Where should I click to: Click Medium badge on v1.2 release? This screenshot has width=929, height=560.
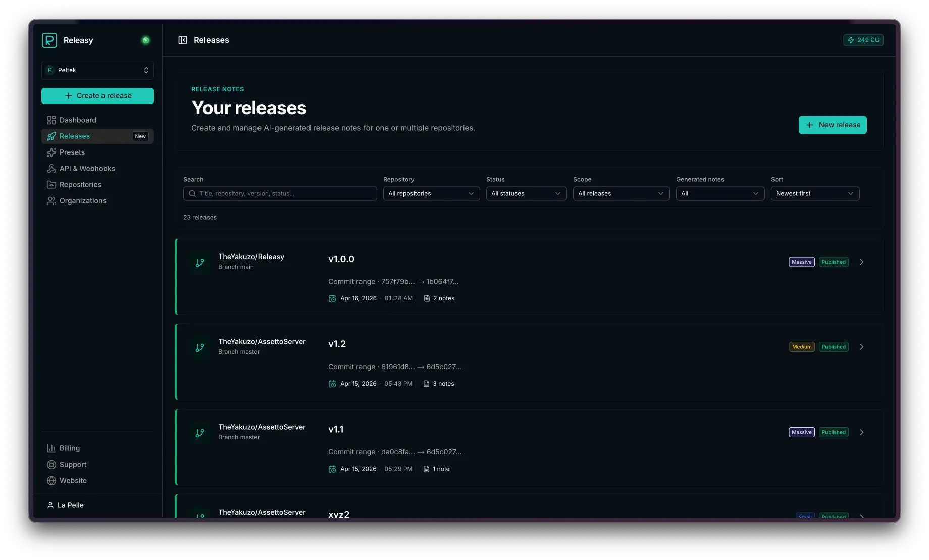click(802, 347)
